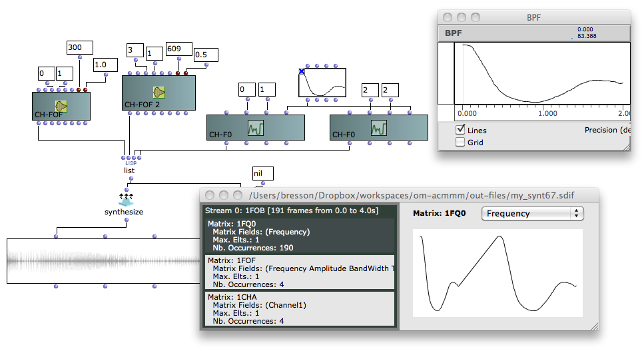
Task: Open the Frequency field dropdown
Action: 532,214
